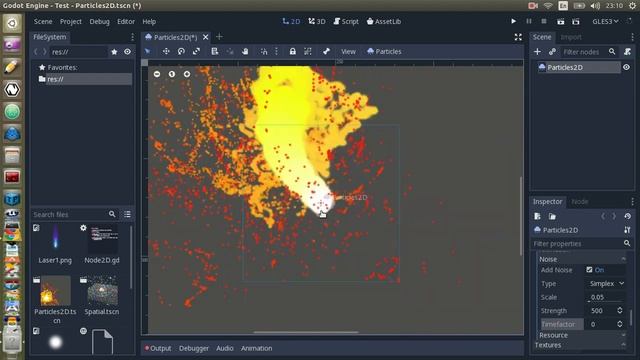Load an existing resource in Inspector

point(552,216)
